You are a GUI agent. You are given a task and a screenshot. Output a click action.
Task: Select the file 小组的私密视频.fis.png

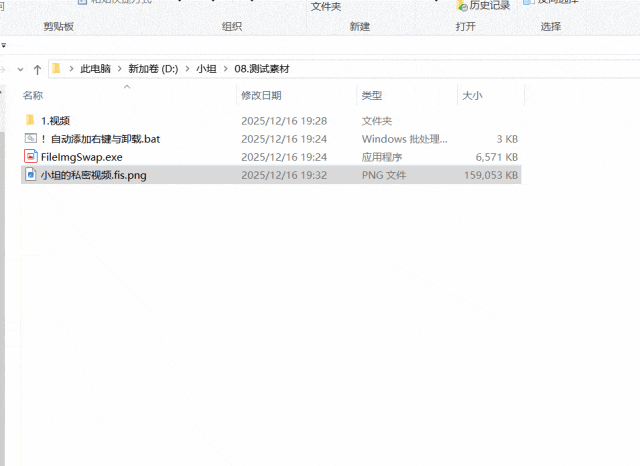click(x=93, y=175)
